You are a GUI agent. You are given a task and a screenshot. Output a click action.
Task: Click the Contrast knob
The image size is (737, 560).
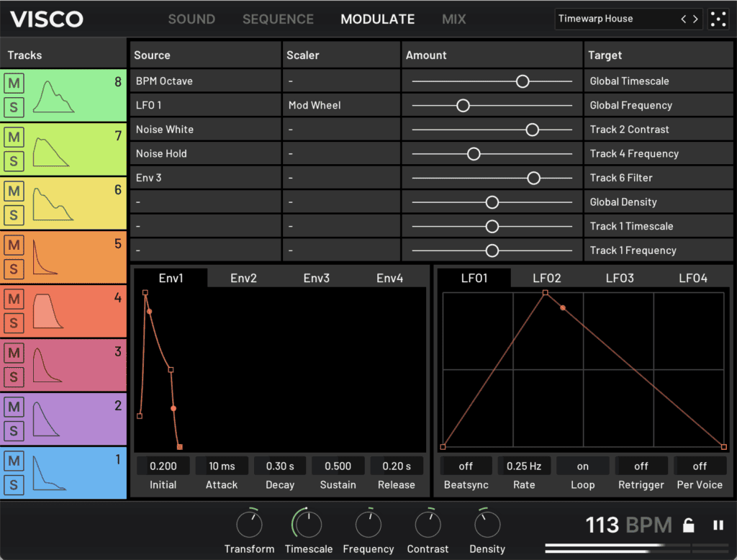(x=428, y=525)
